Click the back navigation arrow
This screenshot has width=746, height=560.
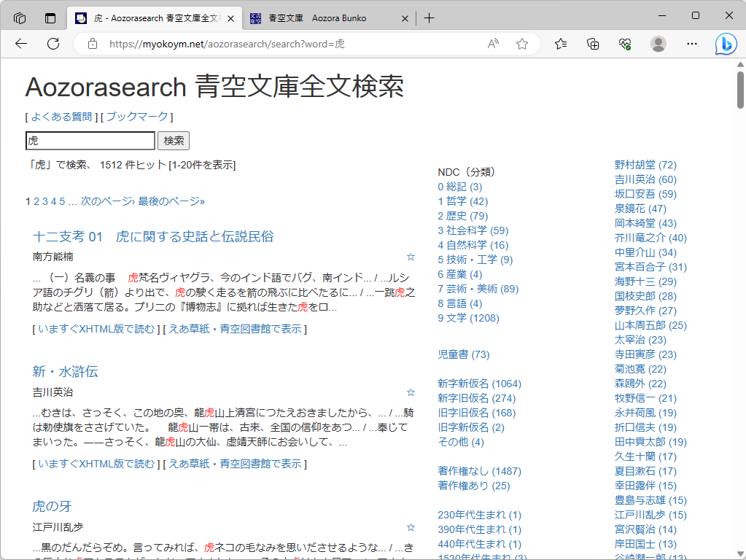coord(20,44)
